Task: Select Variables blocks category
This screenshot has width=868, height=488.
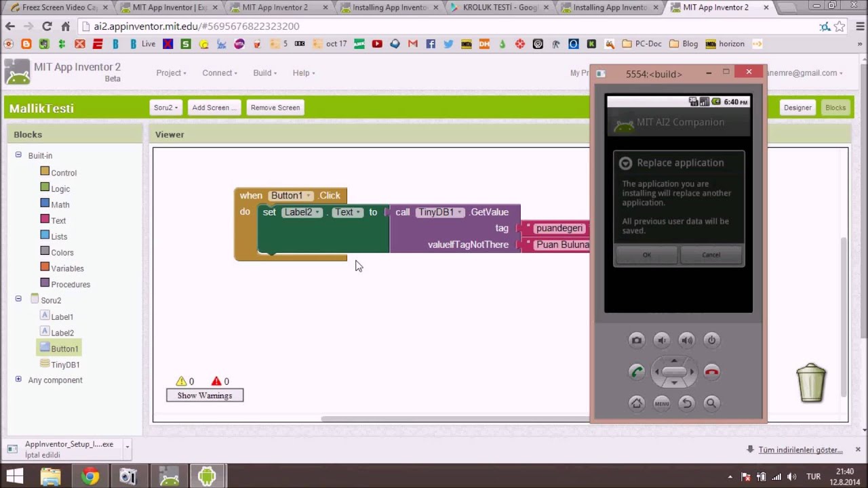Action: pyautogui.click(x=62, y=268)
